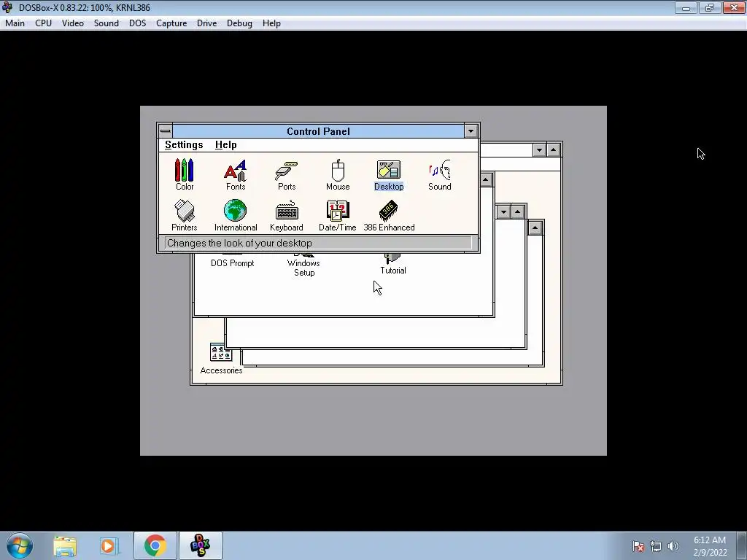The height and width of the screenshot is (560, 747).
Task: Click the Windows Start orb
Action: [20, 545]
